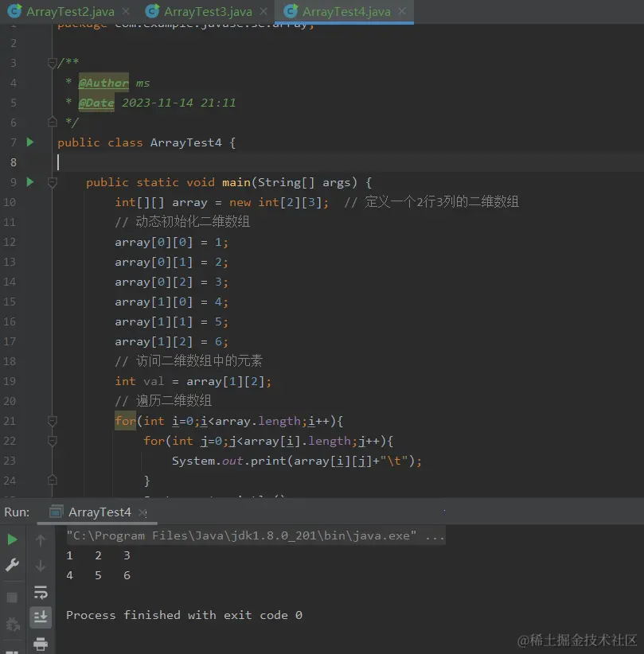This screenshot has height=654, width=644.
Task: Click the ArrayTest3.java file type icon
Action: (152, 11)
